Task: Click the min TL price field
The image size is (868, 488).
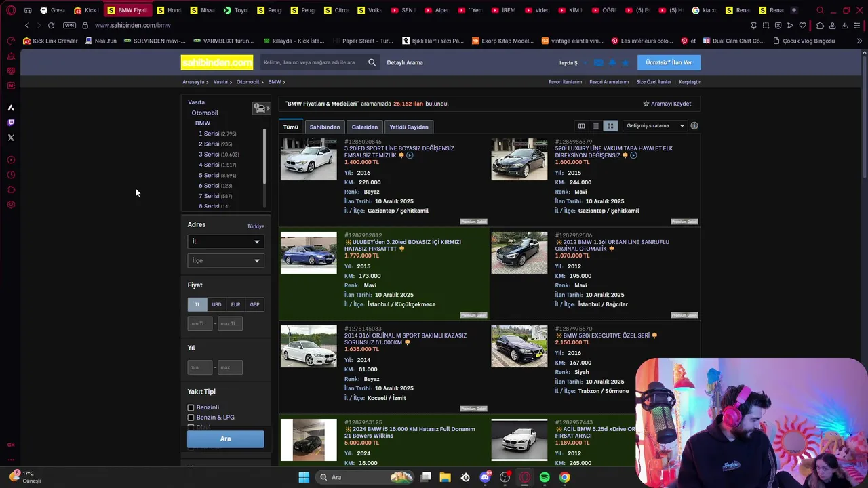Action: click(200, 323)
